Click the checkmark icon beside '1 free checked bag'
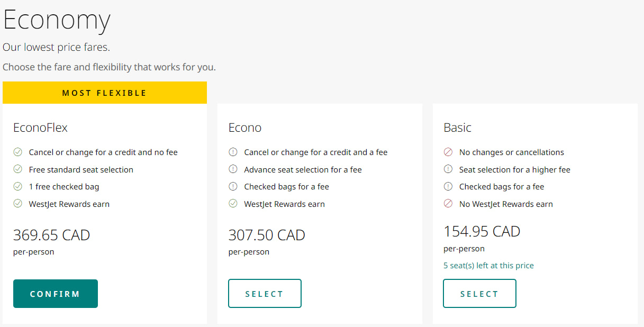 coord(17,186)
